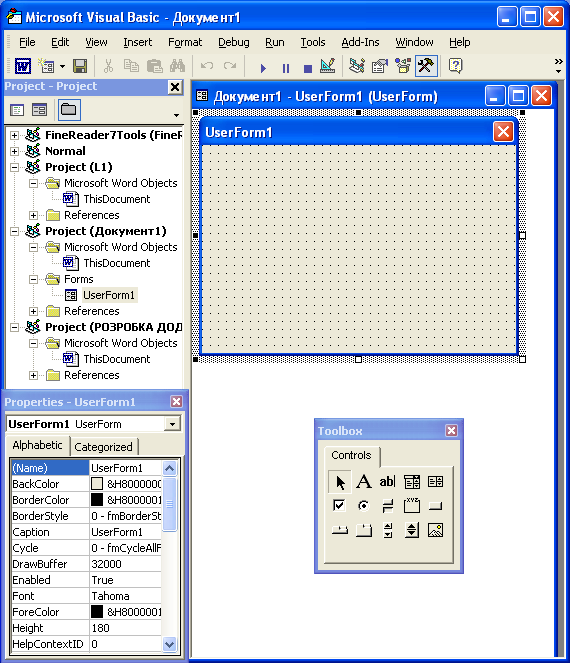The image size is (570, 663).
Task: Select the Label control in Toolbox
Action: click(364, 482)
